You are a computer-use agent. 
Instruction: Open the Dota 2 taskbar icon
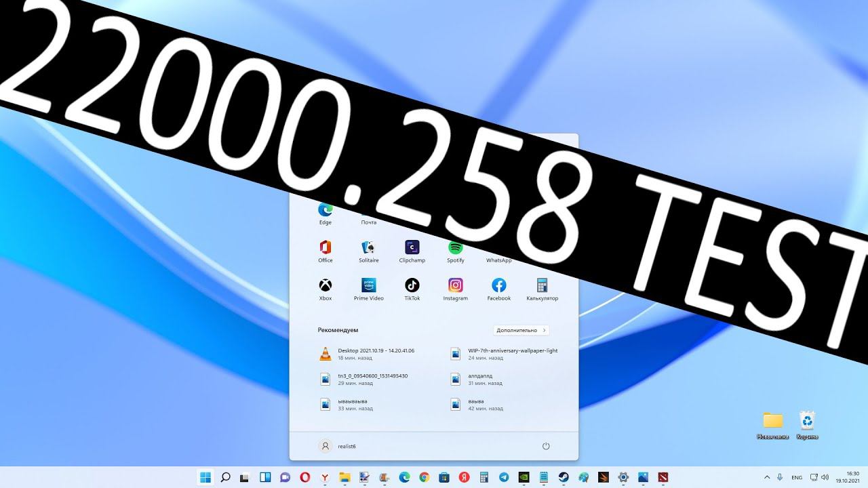[x=663, y=477]
